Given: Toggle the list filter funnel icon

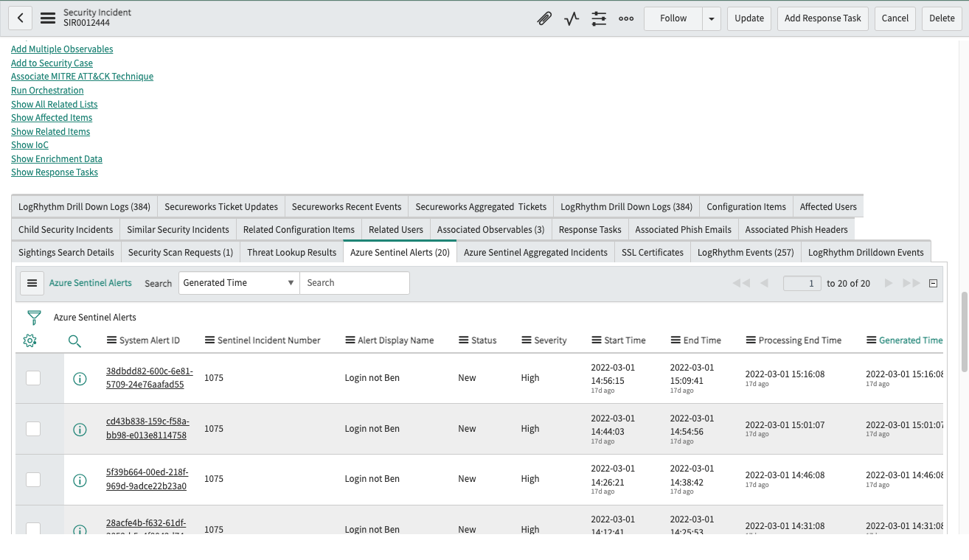Looking at the screenshot, I should (x=34, y=318).
